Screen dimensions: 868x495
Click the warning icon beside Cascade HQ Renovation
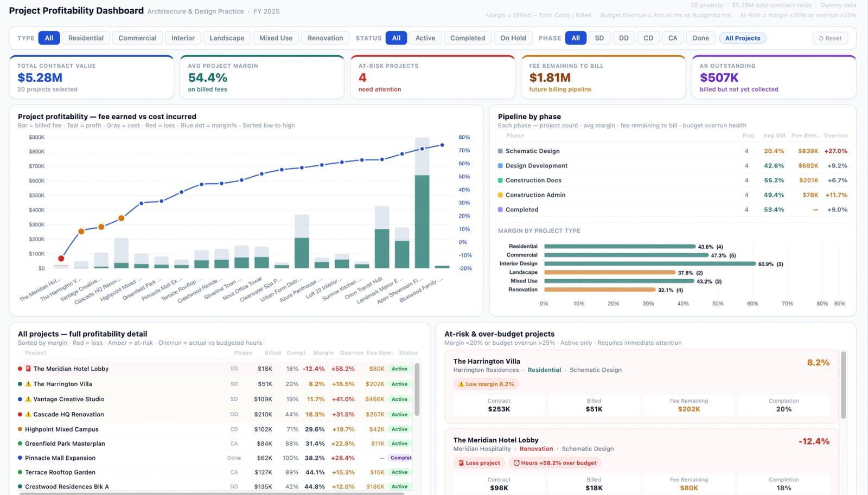[x=28, y=414]
